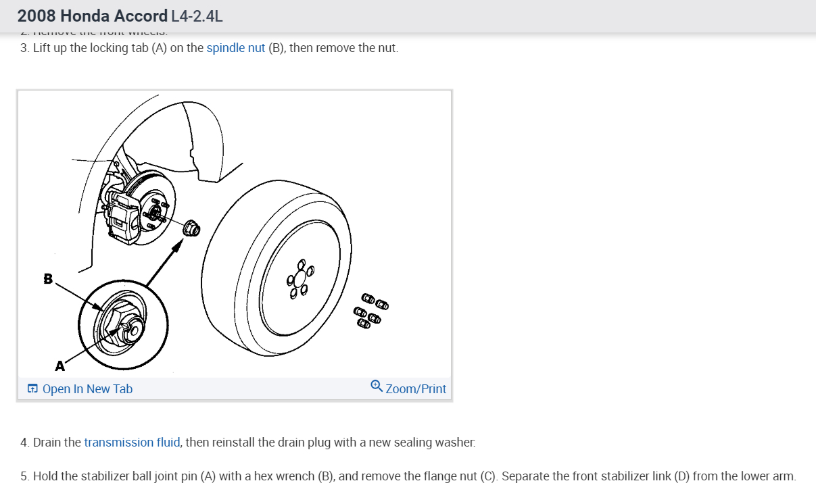Click the L4-2.4L engine label in header
This screenshot has width=816, height=504.
point(197,16)
